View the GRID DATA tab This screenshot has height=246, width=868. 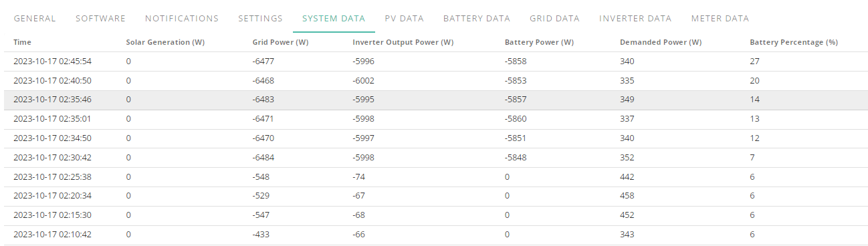(554, 19)
